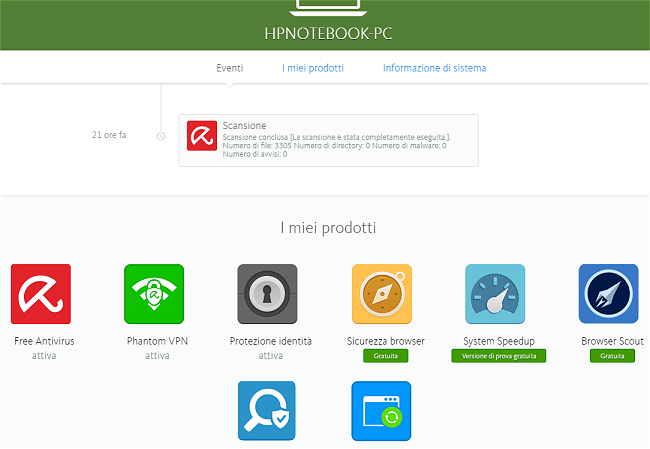Click the Free Antivirus label
650x449 pixels.
pyautogui.click(x=44, y=341)
